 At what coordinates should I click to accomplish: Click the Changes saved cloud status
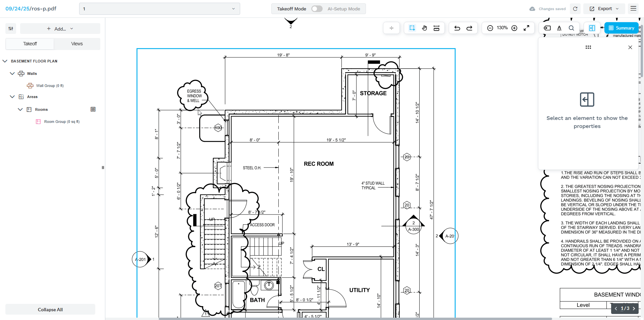tap(547, 9)
